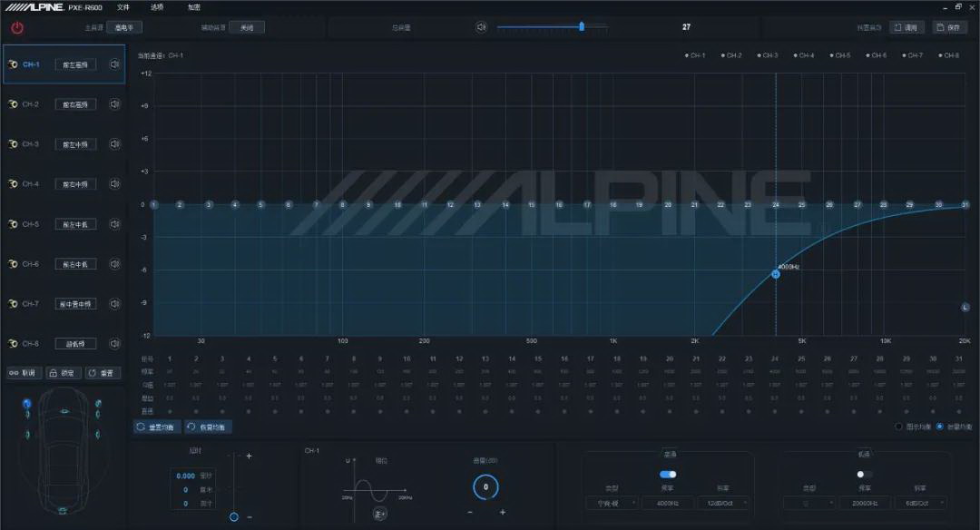Screen dimensions: 980x530
Task: Open high-pass slope 12dB/Oct dropdown
Action: coord(722,503)
